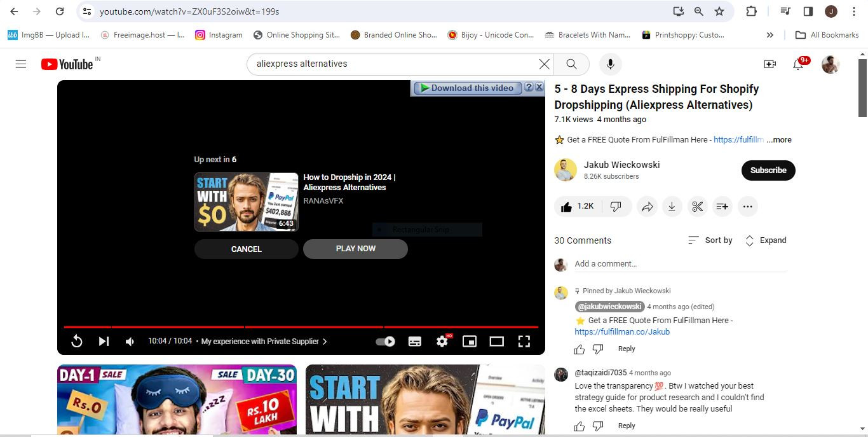
Task: Open Chrome extensions puzzle icon
Action: coord(751,11)
